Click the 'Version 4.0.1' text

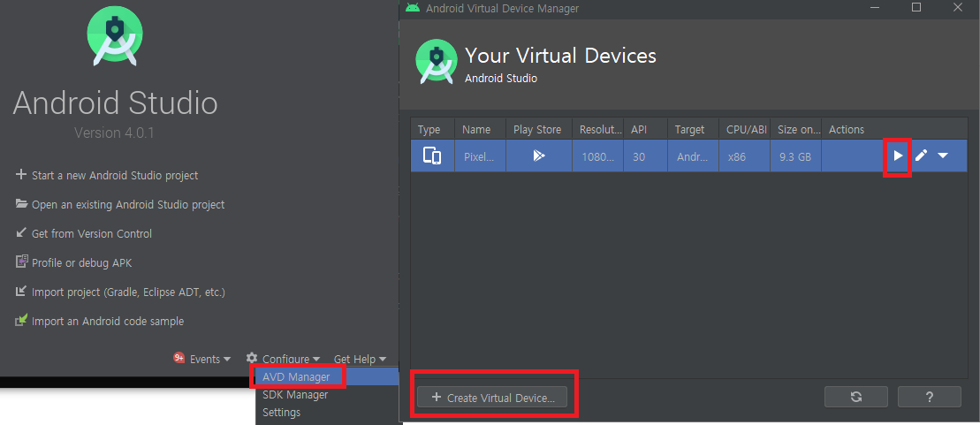114,133
